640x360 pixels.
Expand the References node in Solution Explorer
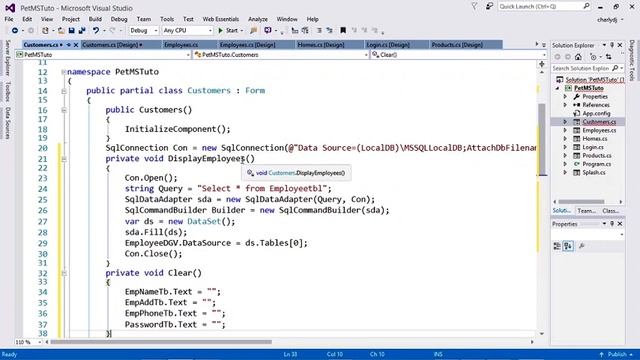[565, 105]
